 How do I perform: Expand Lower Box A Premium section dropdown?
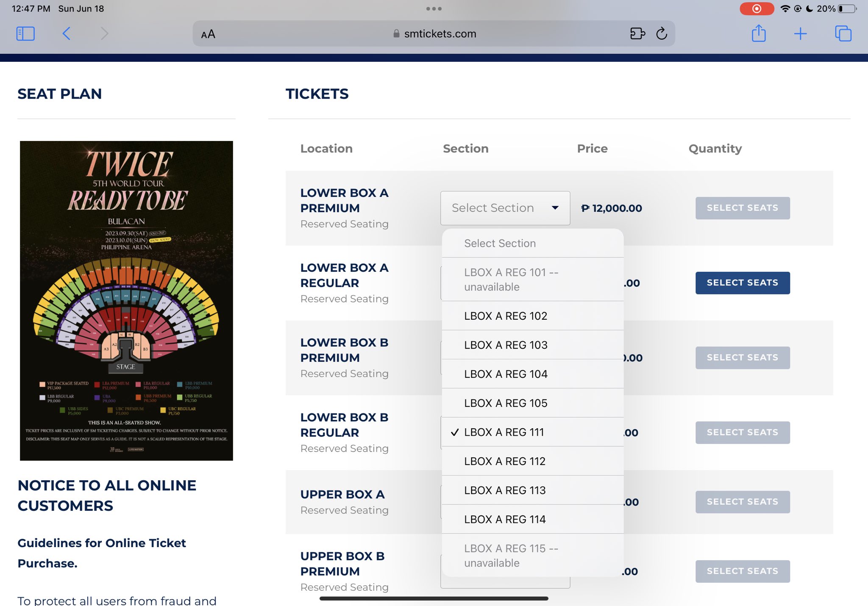click(505, 208)
